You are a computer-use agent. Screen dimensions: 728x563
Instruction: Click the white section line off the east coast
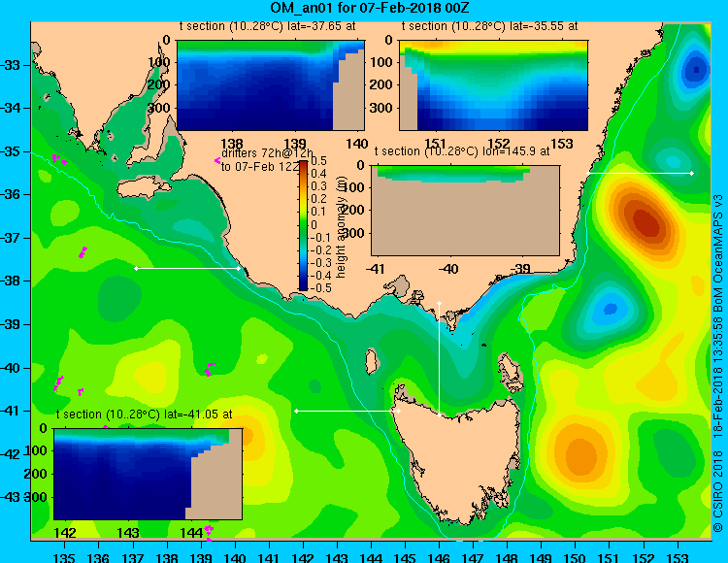640,173
